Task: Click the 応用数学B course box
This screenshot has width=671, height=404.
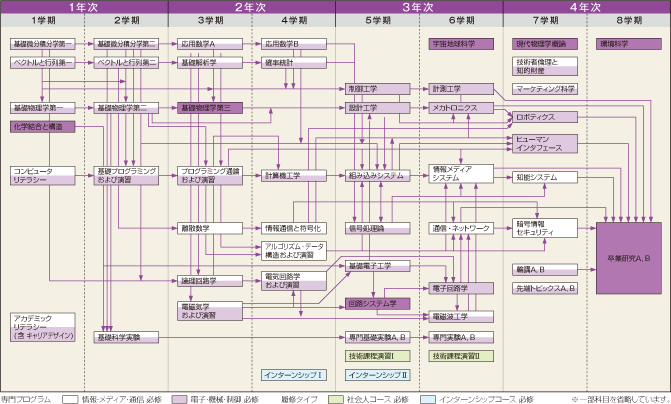Action: (294, 44)
